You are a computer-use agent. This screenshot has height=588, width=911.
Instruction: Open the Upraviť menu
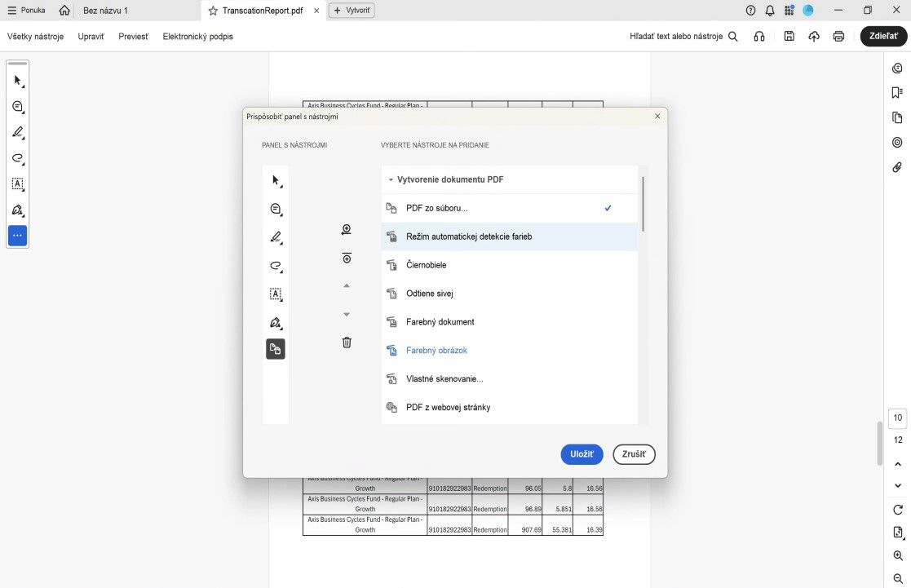click(91, 37)
